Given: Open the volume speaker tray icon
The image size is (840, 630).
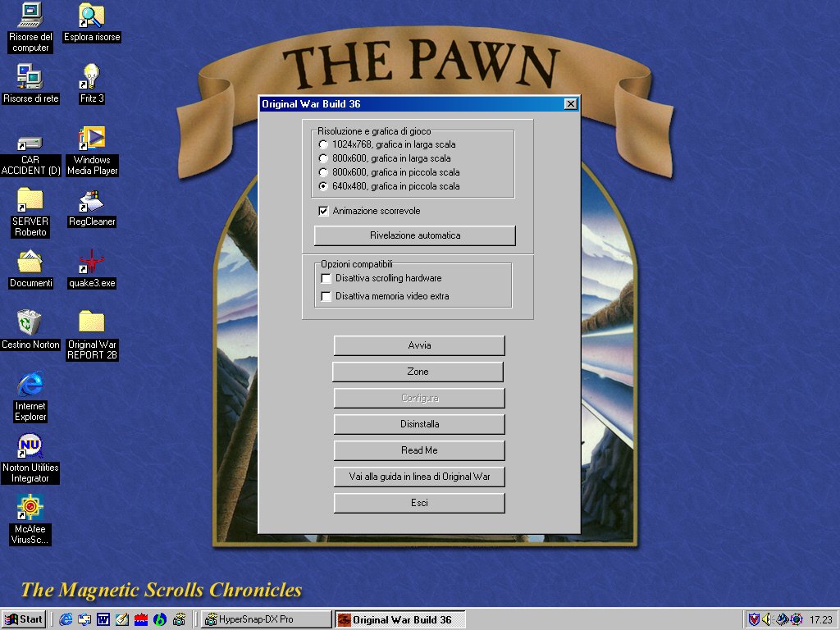Looking at the screenshot, I should click(x=767, y=619).
